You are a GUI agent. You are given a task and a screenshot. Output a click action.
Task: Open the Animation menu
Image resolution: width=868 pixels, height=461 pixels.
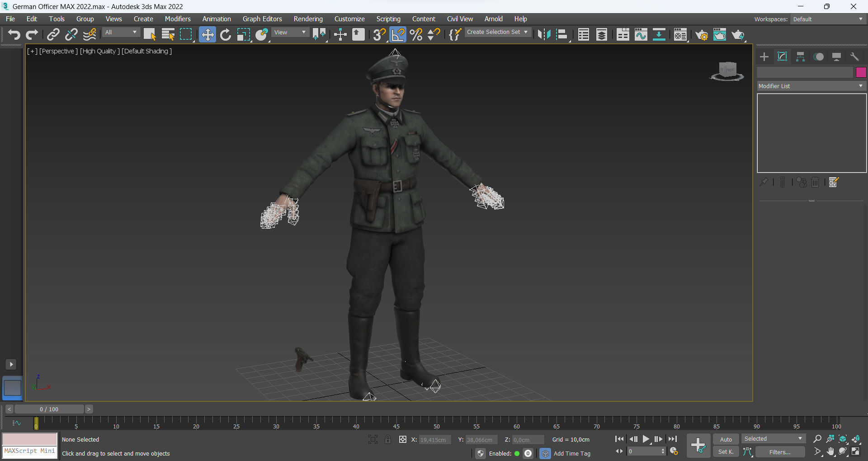click(217, 19)
